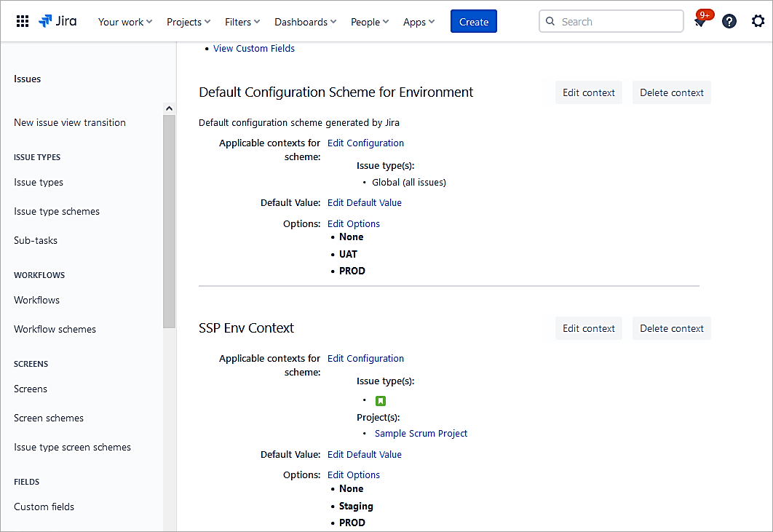
Task: Open the Apps menu
Action: coord(419,22)
